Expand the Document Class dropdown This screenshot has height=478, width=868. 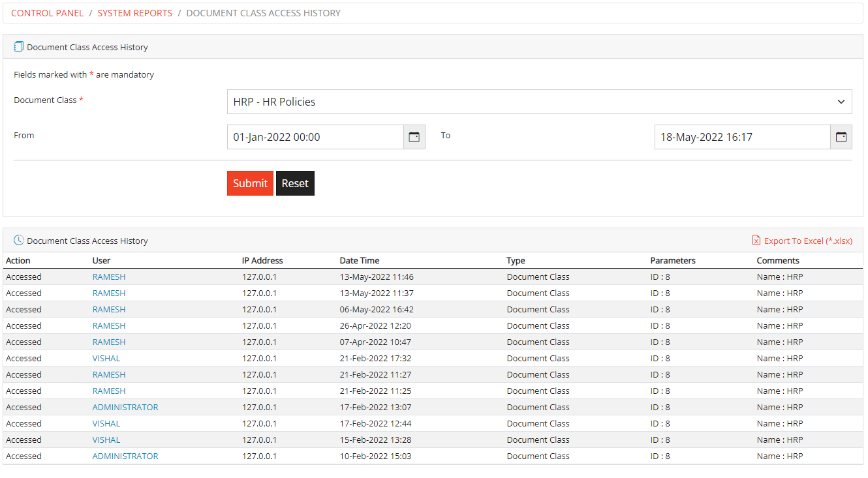pyautogui.click(x=538, y=102)
